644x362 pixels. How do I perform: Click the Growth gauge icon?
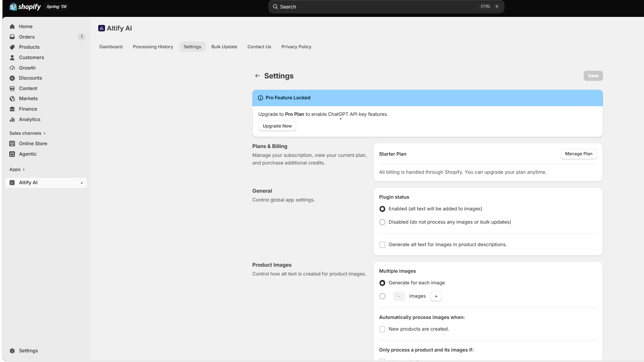pyautogui.click(x=12, y=68)
